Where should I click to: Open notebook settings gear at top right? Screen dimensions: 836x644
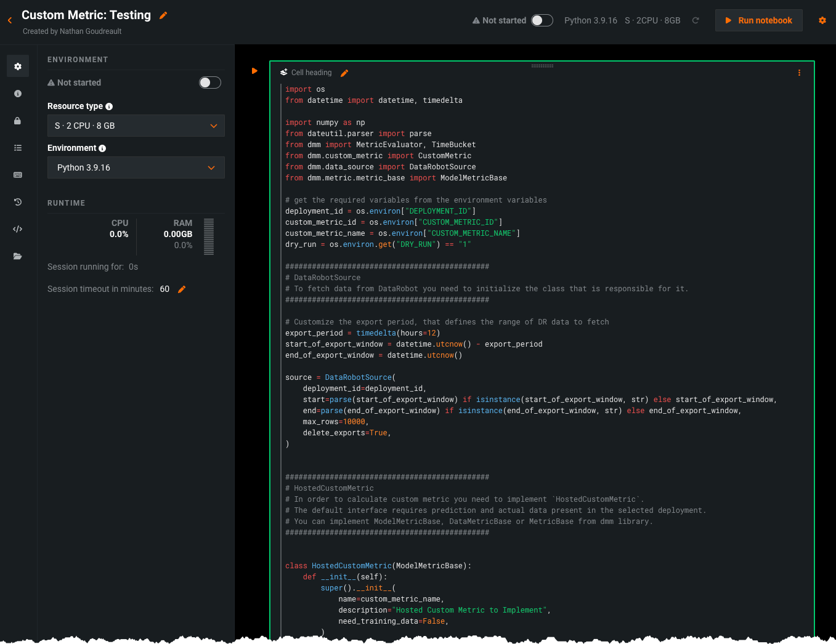(x=822, y=20)
